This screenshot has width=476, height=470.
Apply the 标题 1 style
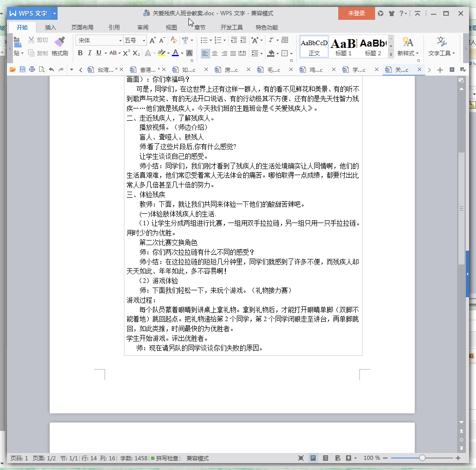[x=344, y=47]
